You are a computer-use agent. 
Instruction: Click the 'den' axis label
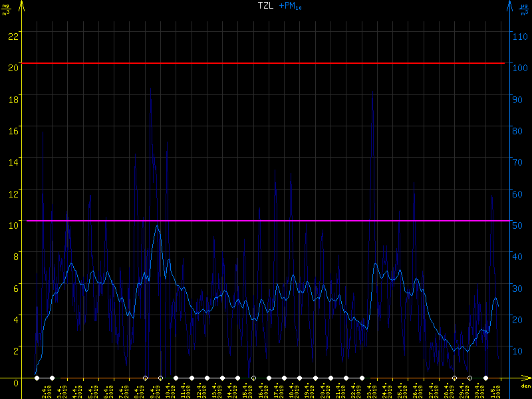click(525, 386)
